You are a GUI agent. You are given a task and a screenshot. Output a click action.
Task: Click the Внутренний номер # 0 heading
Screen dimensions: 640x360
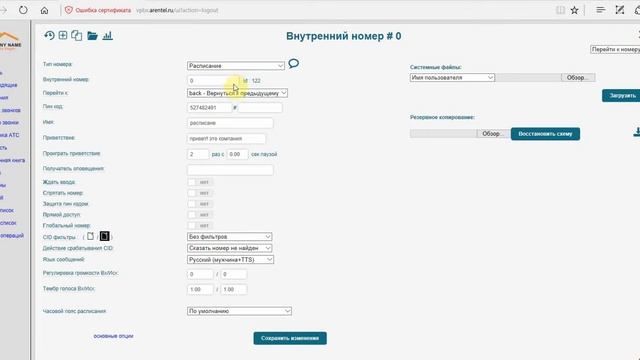[x=344, y=36]
